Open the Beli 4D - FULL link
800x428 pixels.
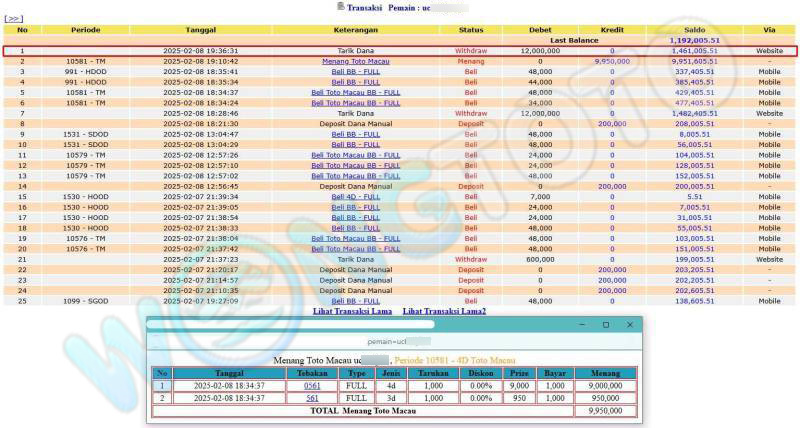pyautogui.click(x=355, y=197)
